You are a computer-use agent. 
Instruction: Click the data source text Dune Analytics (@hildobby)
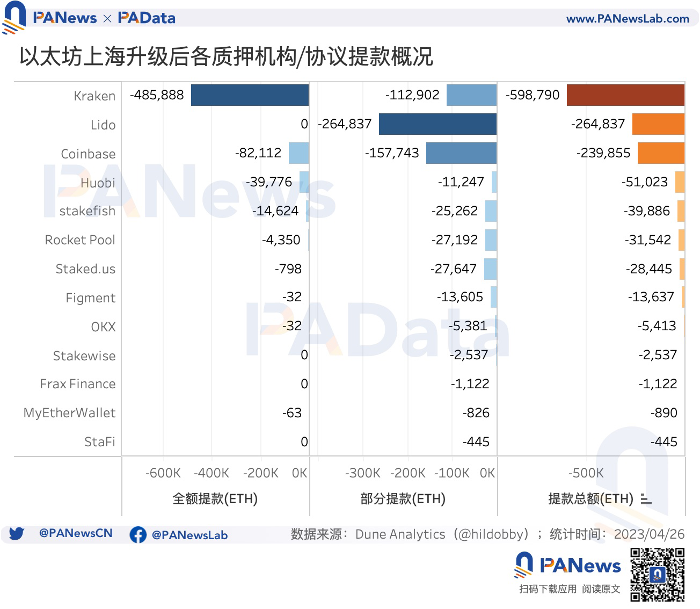tap(442, 534)
